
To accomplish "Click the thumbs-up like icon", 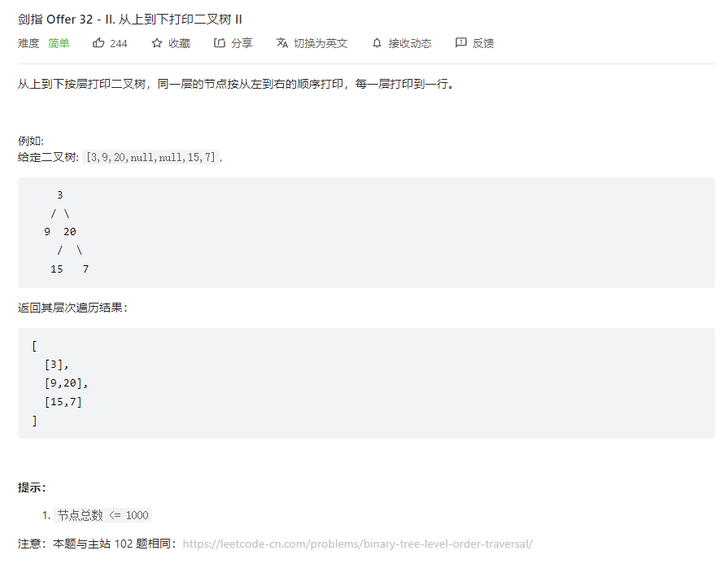I will (98, 43).
